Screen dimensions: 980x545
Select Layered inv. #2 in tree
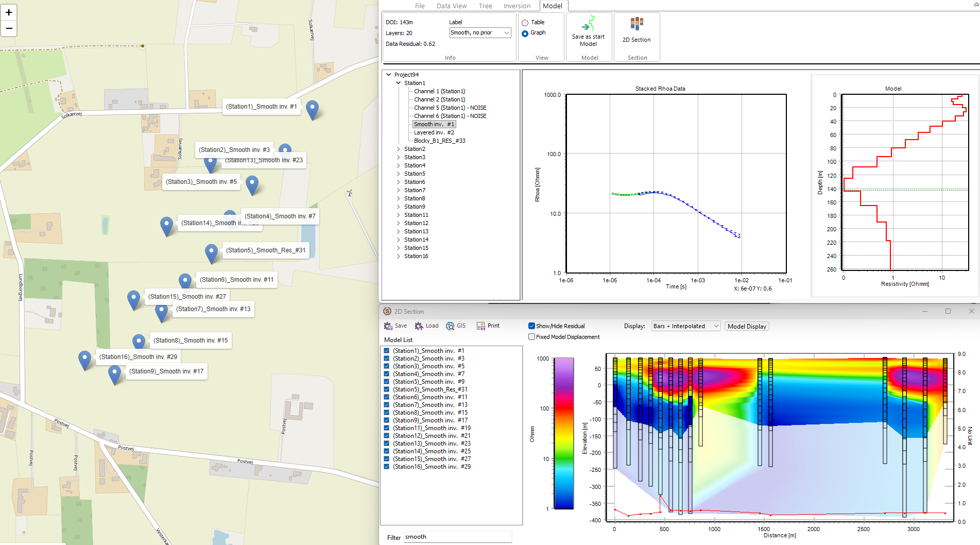[434, 132]
